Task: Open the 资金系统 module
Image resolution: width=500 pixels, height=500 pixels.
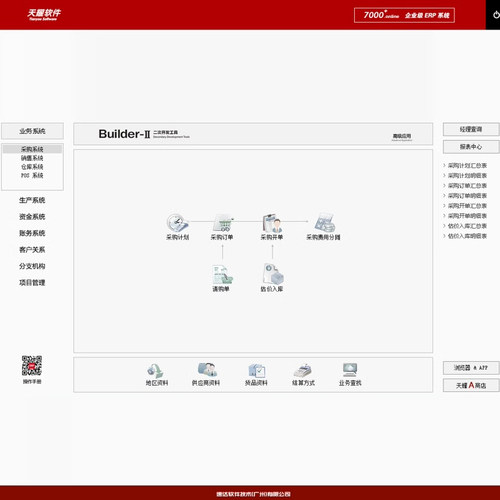Action: click(32, 217)
